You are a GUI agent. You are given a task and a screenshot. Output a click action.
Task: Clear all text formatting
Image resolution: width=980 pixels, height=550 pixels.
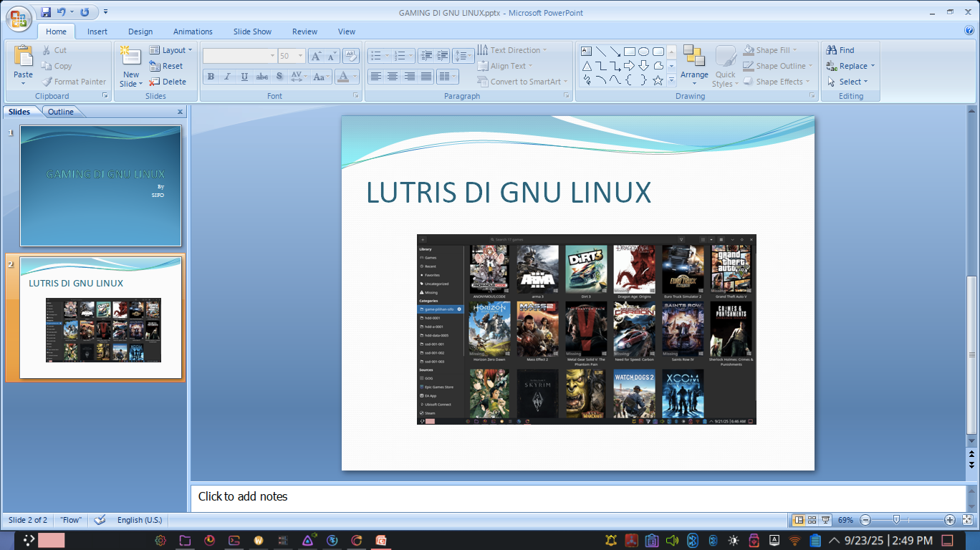pos(351,56)
